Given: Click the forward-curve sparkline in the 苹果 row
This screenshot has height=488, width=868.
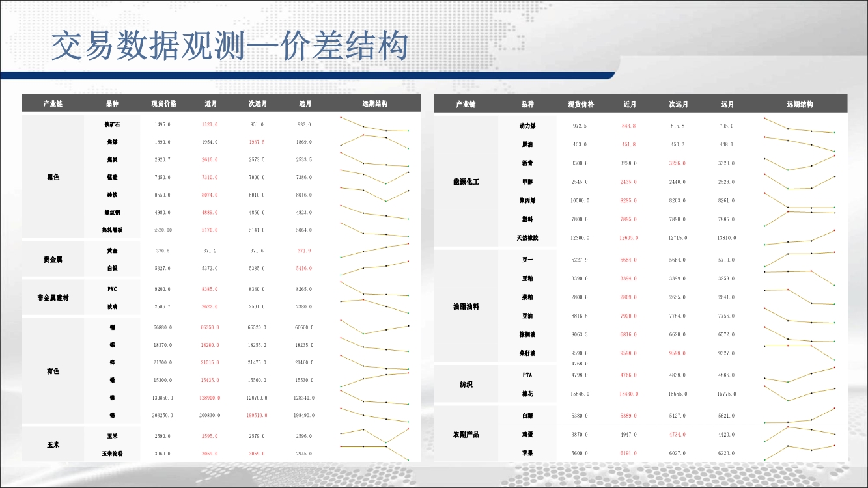Looking at the screenshot, I should pyautogui.click(x=800, y=452).
